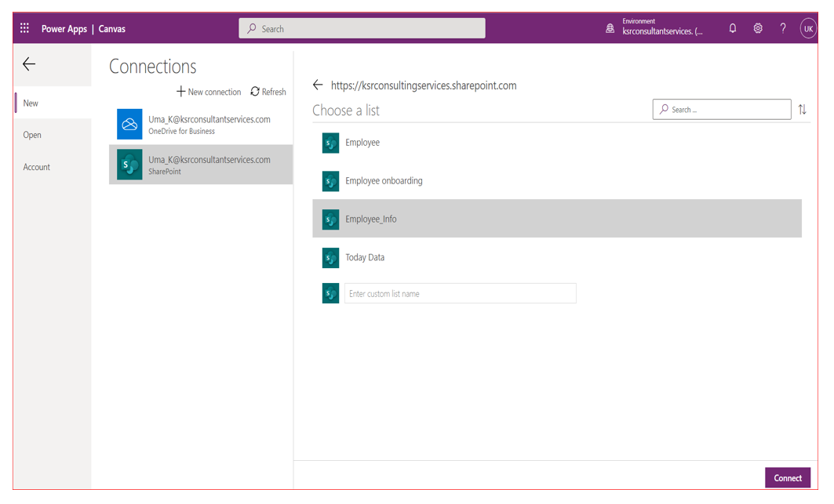The width and height of the screenshot is (834, 504).
Task: Click the Enter custom list name field
Action: 460,293
